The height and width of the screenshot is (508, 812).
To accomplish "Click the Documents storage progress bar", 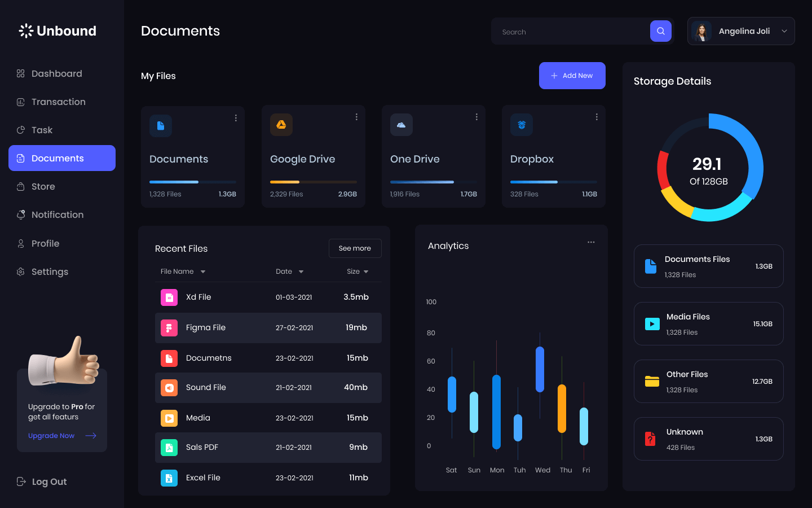I will (x=192, y=182).
